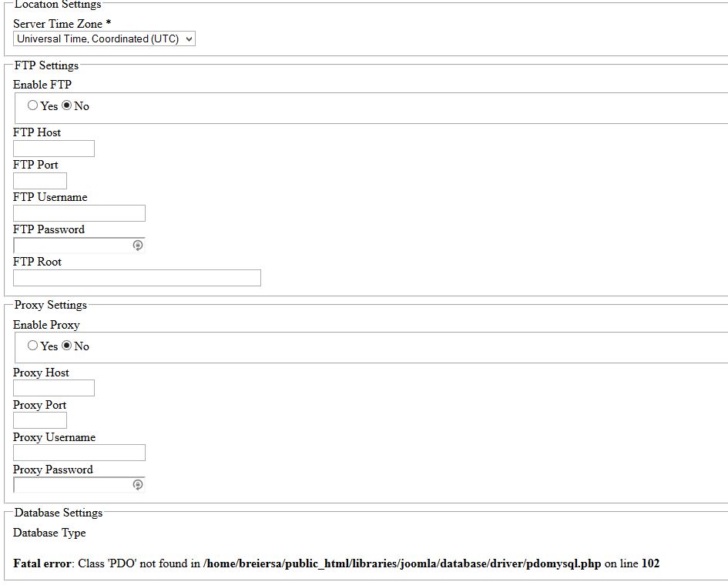Click the 'FTP Host' label

point(37,132)
